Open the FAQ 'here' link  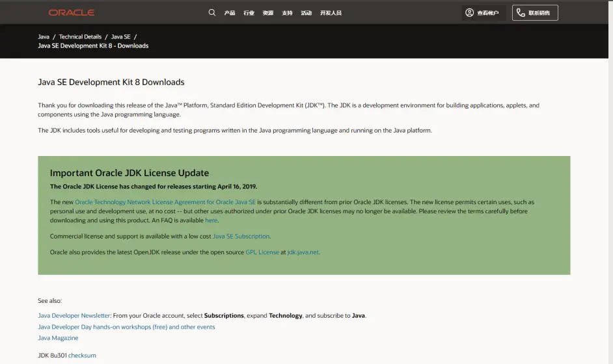[211, 220]
